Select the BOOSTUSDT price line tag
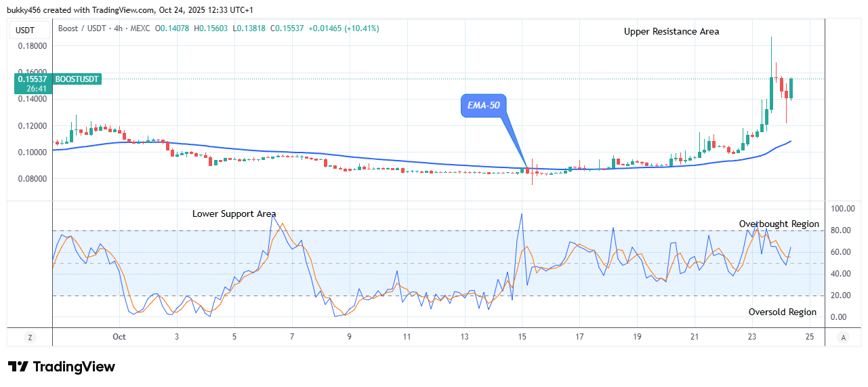 [77, 79]
